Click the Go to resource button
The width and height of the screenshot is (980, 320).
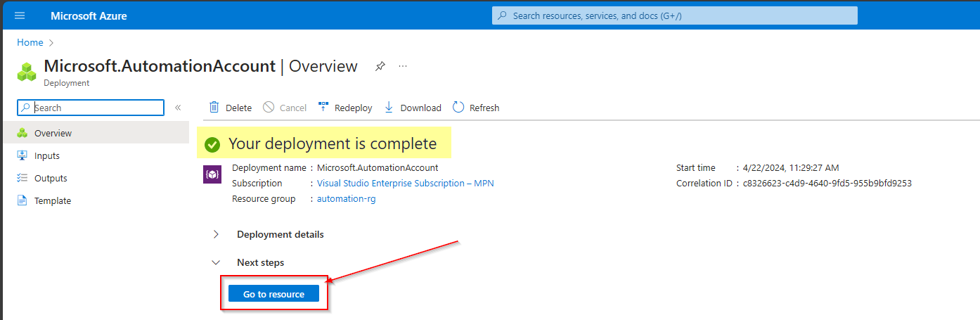point(274,294)
